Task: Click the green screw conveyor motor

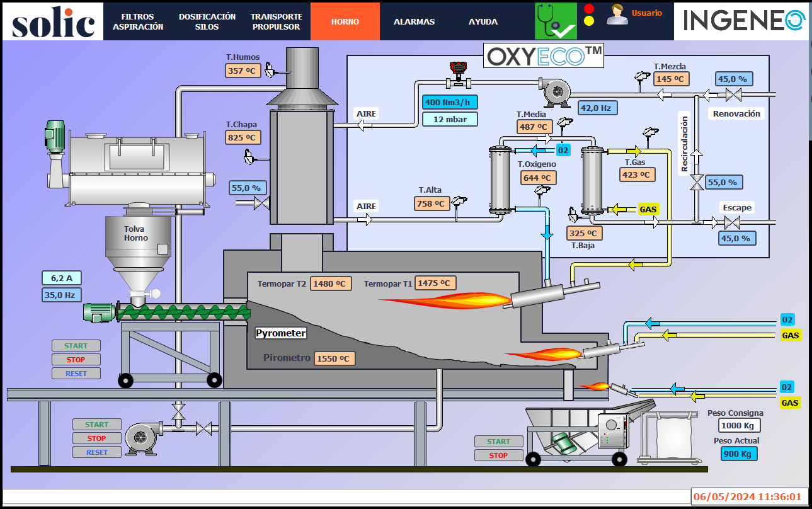Action: tap(100, 312)
